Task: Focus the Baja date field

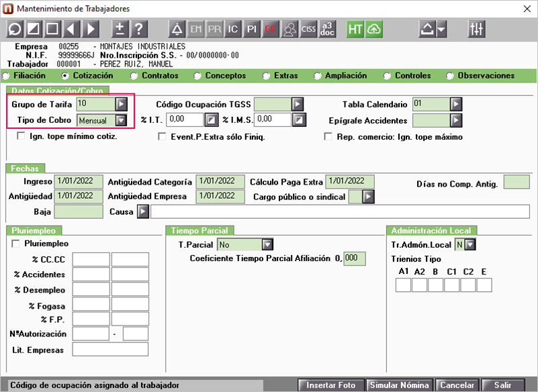Action: 79,211
